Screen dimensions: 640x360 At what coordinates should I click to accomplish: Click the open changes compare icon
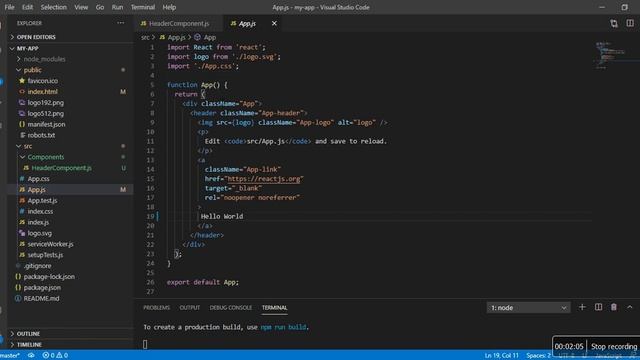point(614,23)
